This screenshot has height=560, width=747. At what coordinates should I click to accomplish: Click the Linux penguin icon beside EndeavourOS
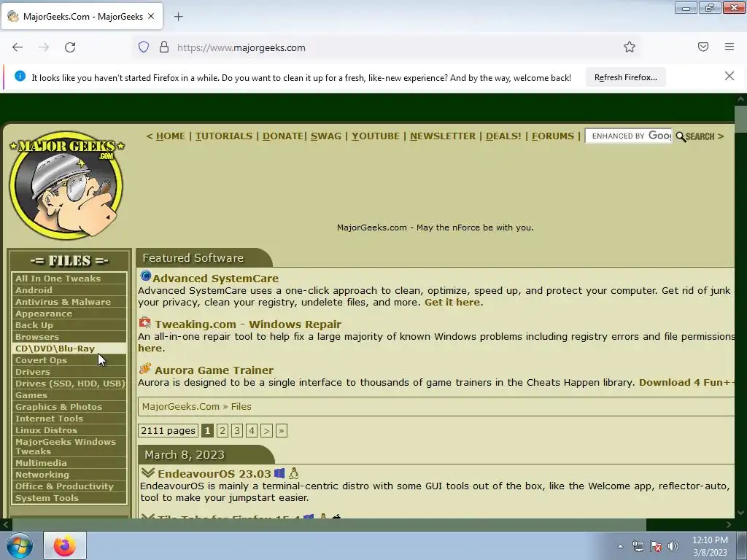(293, 472)
